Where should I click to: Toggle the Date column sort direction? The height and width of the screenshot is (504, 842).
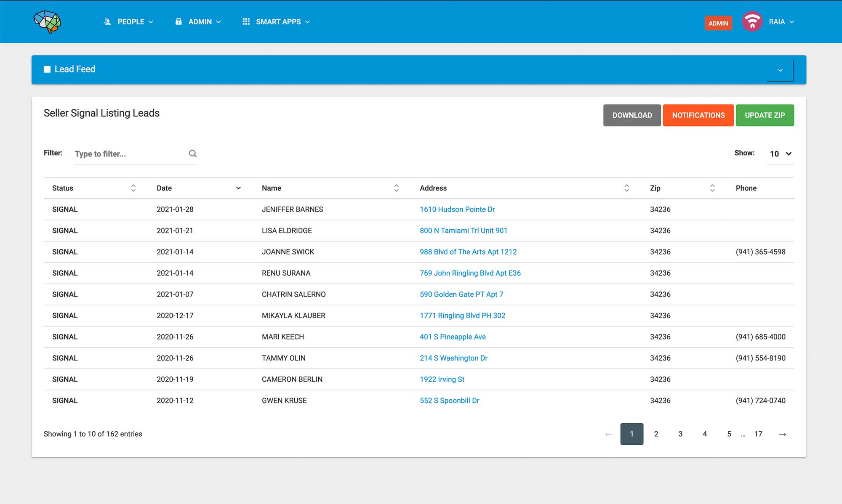coord(238,188)
